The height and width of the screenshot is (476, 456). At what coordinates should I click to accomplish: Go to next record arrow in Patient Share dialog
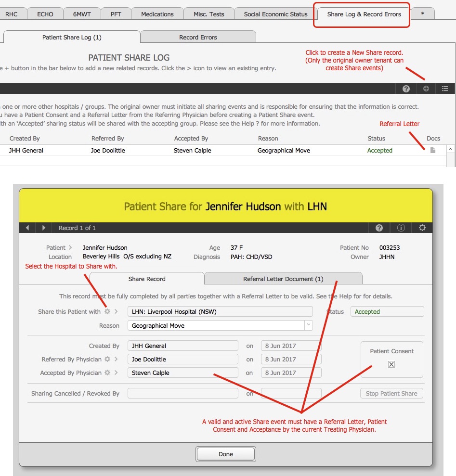[x=44, y=228]
